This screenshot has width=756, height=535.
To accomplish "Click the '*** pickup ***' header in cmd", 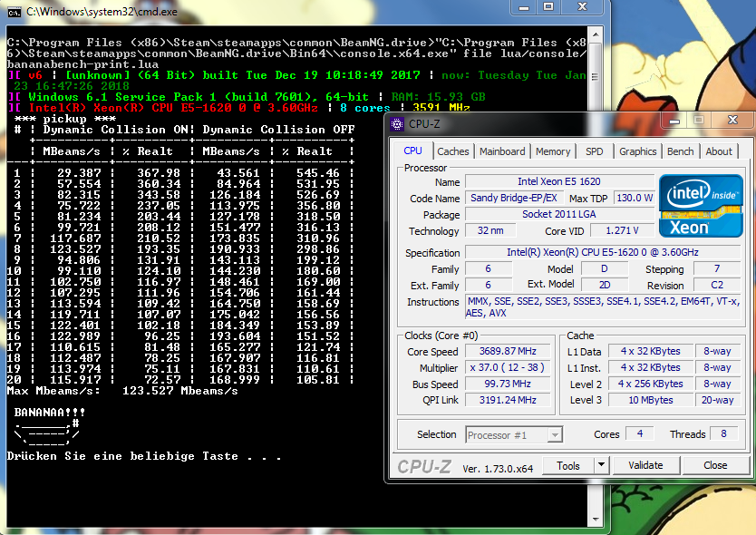I will 64,119.
